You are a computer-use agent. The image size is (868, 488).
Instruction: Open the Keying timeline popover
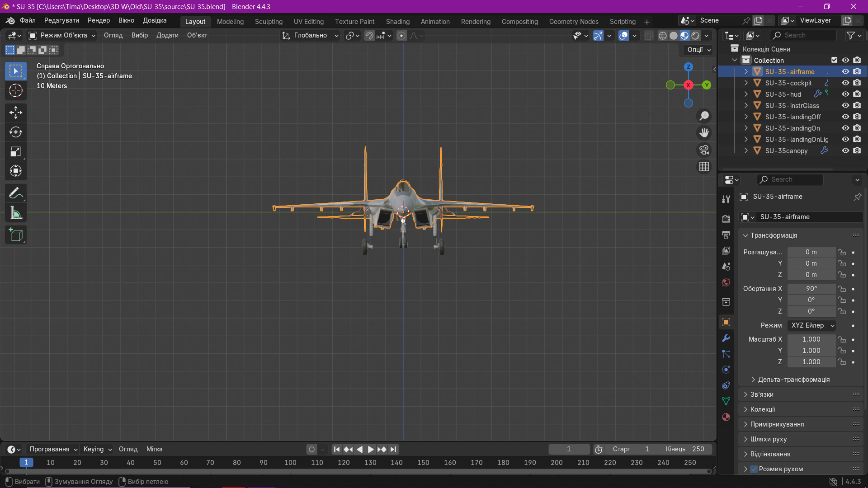(x=97, y=449)
